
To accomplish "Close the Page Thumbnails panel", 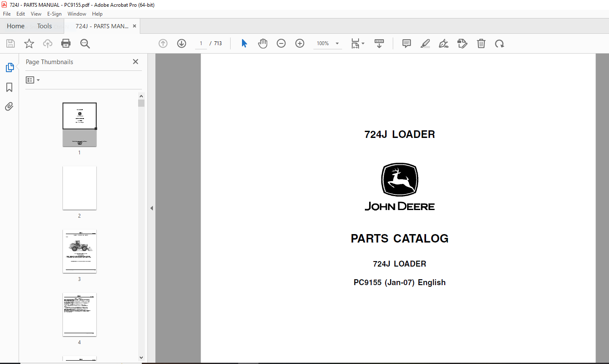I will pos(136,62).
